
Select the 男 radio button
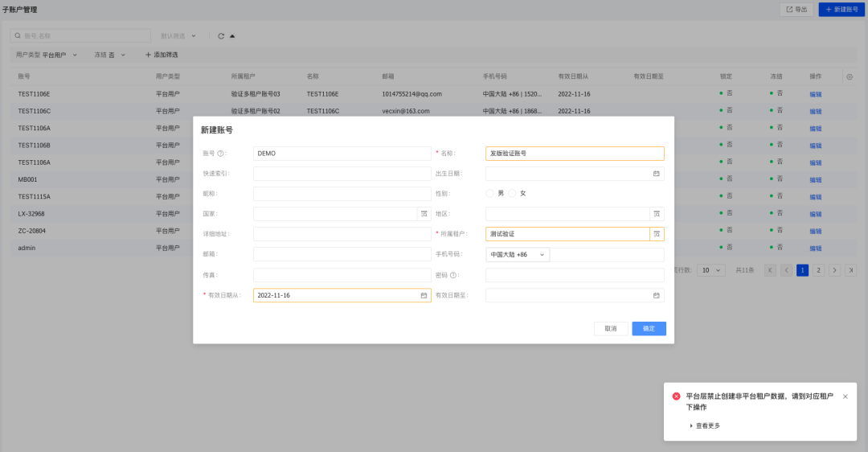pos(490,193)
